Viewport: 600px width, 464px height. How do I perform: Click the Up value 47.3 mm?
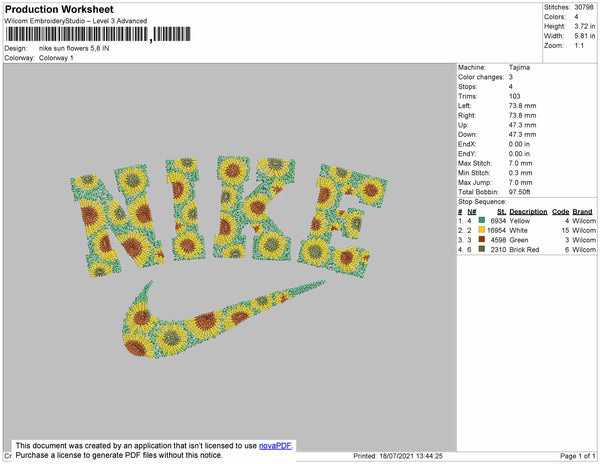(x=522, y=125)
